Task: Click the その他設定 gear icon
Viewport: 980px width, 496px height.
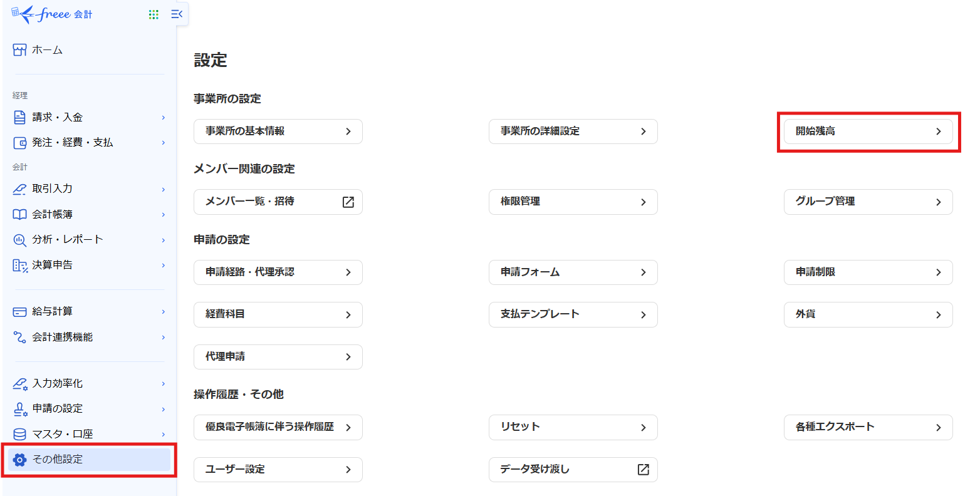Action: click(x=20, y=460)
